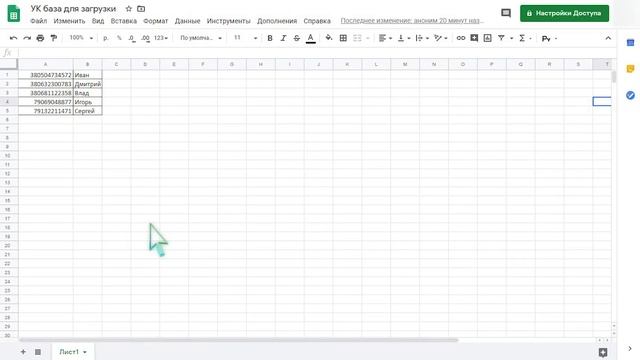
Task: Click the Настройки Доступа button
Action: pos(564,13)
